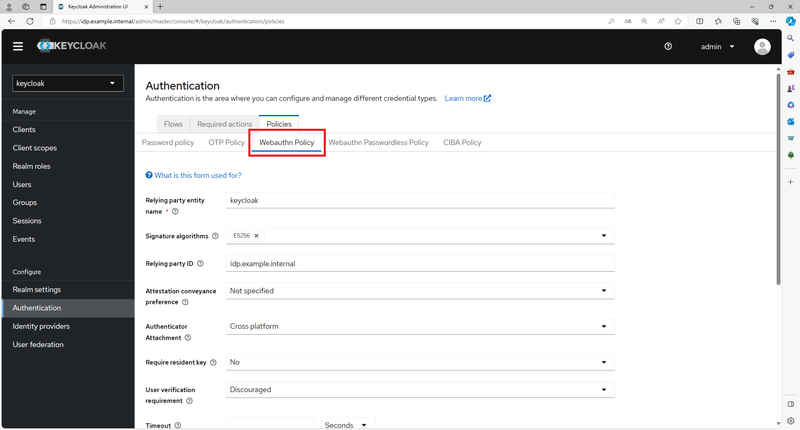Click Relying party entity name field

[420, 200]
